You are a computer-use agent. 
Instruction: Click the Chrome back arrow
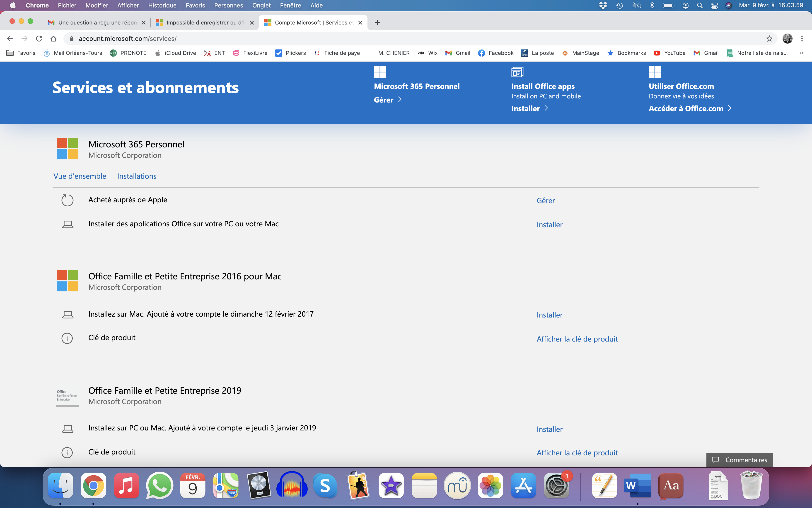[10, 39]
